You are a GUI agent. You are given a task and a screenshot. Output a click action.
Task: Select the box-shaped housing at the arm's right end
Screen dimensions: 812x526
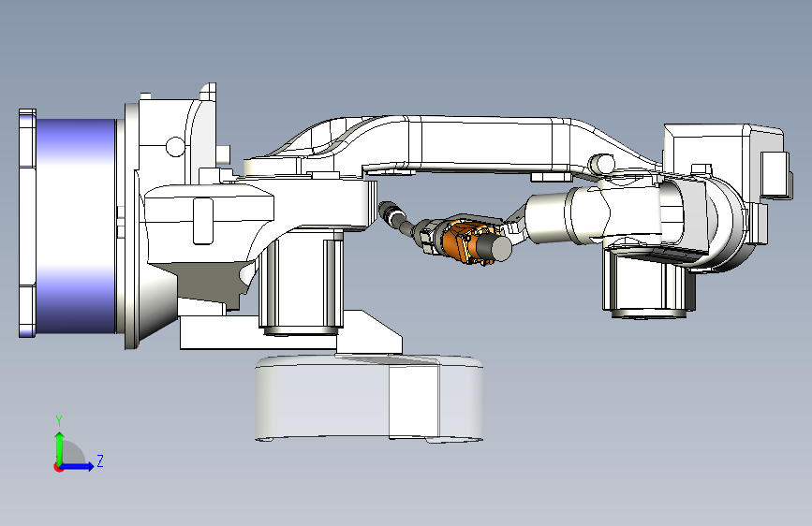pyautogui.click(x=725, y=155)
